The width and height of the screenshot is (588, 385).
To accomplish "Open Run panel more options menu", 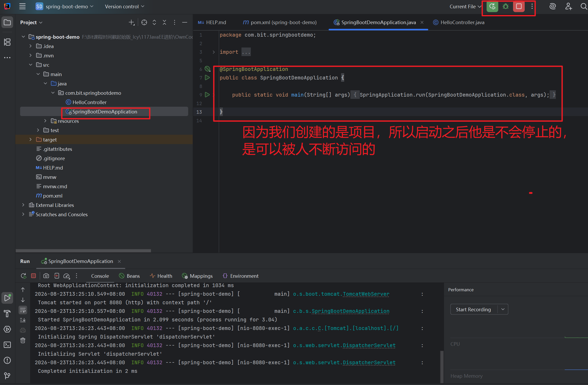I will (x=77, y=276).
